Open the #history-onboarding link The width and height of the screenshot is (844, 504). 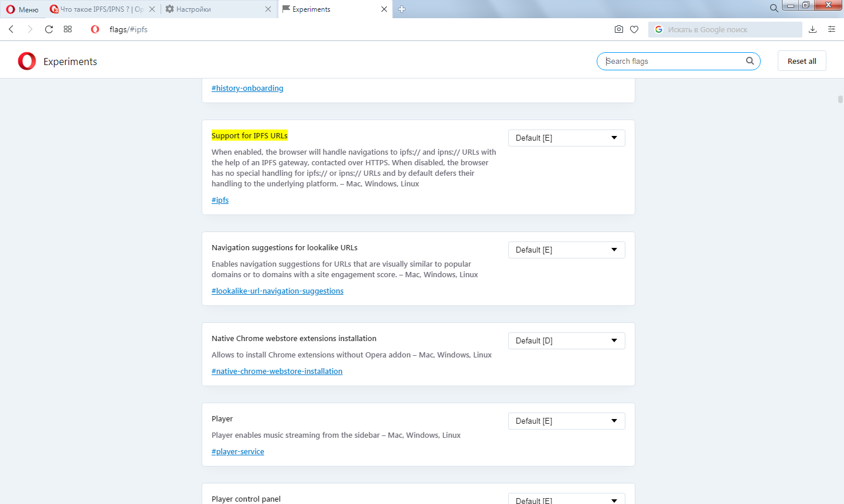247,88
